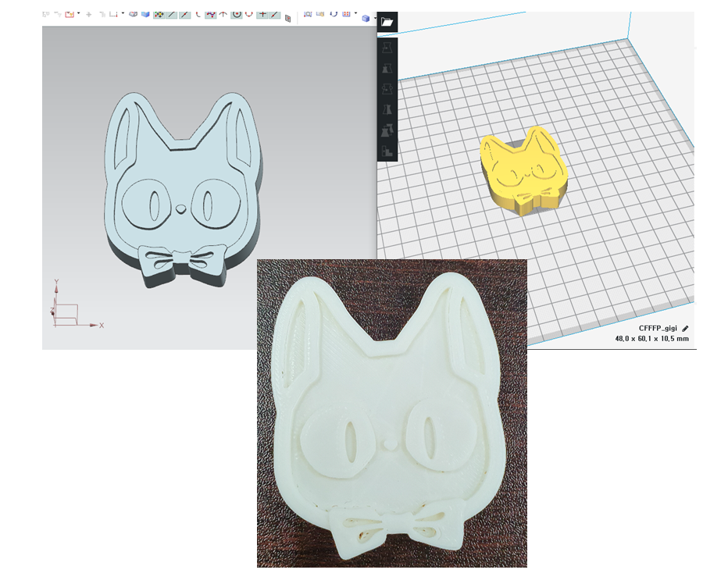
Task: Click the translucent blue cube rendering style icon
Action: point(366,18)
